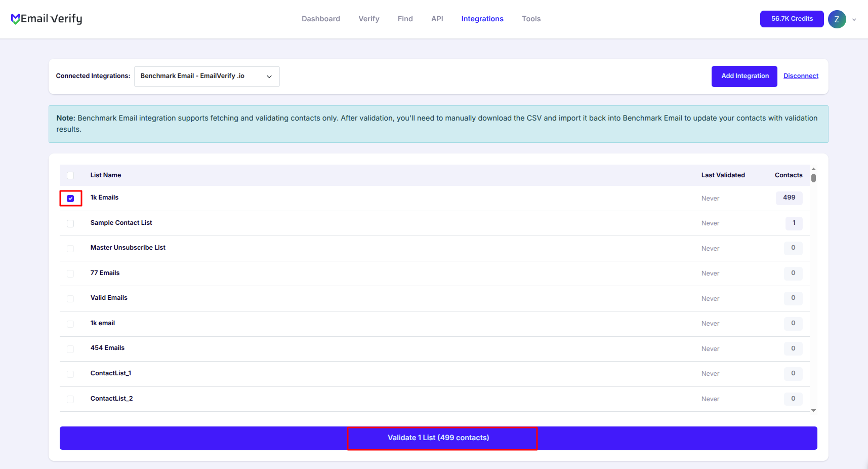Viewport: 868px width, 469px height.
Task: Toggle the select-all lists checkbox
Action: click(x=70, y=175)
